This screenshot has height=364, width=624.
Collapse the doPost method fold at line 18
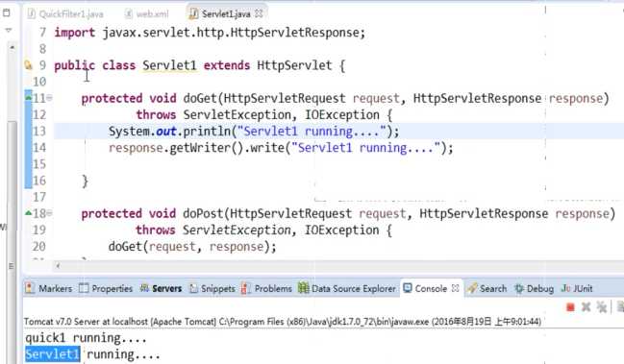click(49, 213)
